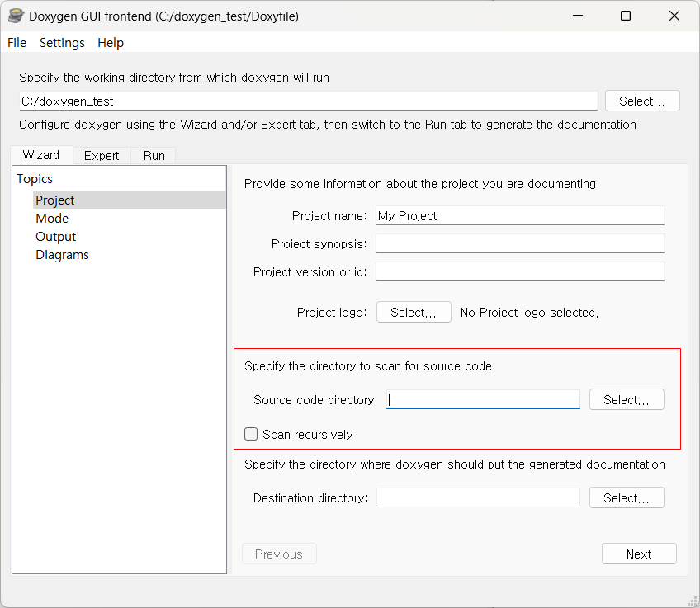Select the Diagrams topic

pyautogui.click(x=63, y=255)
